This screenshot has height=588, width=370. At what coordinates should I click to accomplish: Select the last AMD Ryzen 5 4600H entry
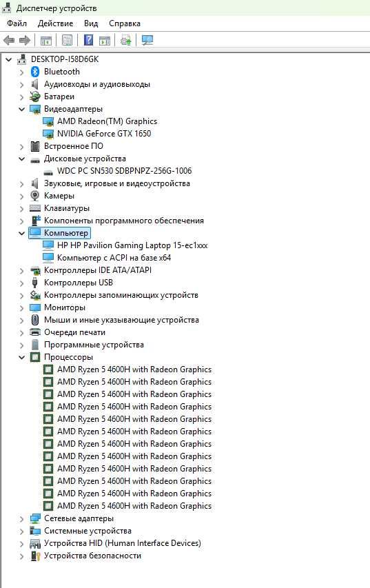(x=134, y=506)
